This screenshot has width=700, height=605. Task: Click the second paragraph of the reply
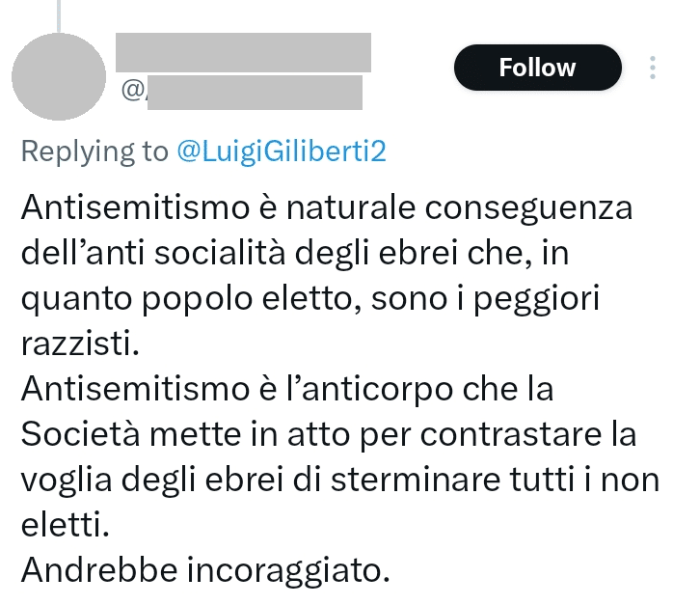(x=328, y=434)
